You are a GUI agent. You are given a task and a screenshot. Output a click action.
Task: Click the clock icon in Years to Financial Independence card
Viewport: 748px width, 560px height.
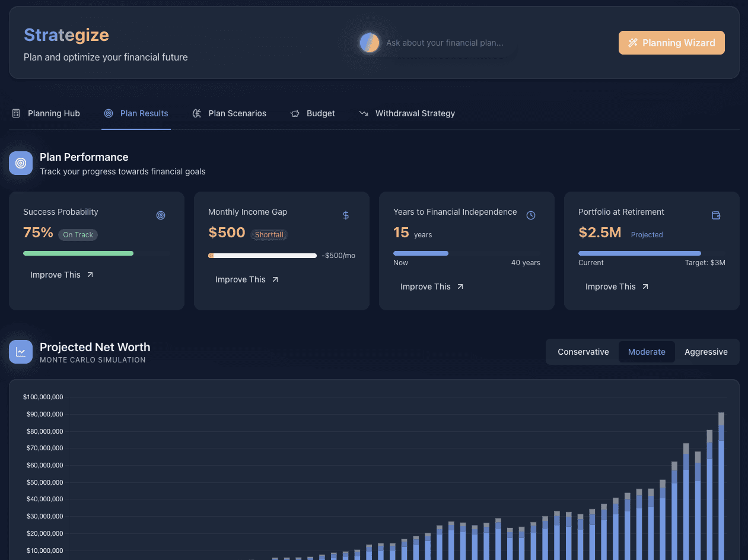tap(531, 215)
